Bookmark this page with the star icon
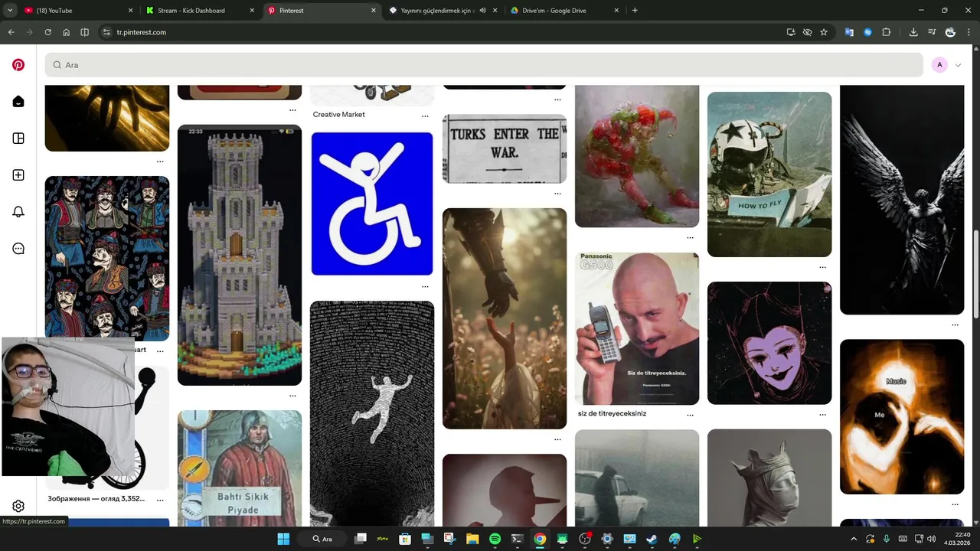Viewport: 980px width, 551px height. coord(824,32)
